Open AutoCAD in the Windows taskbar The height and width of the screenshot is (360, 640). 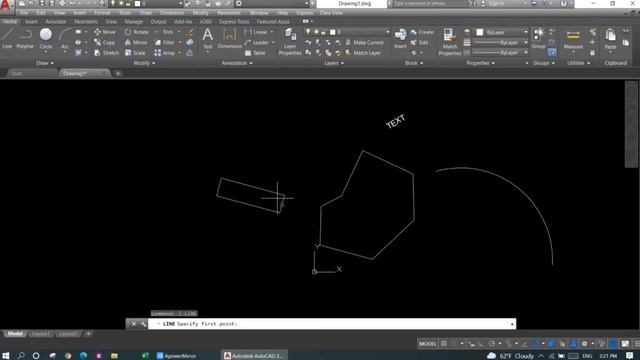click(x=254, y=356)
